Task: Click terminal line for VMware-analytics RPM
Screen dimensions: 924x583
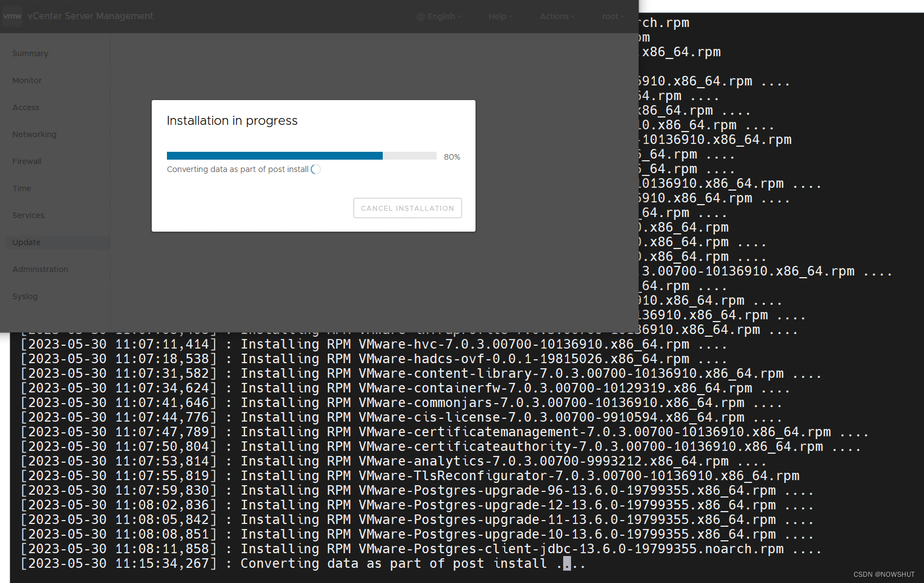Action: tap(393, 461)
